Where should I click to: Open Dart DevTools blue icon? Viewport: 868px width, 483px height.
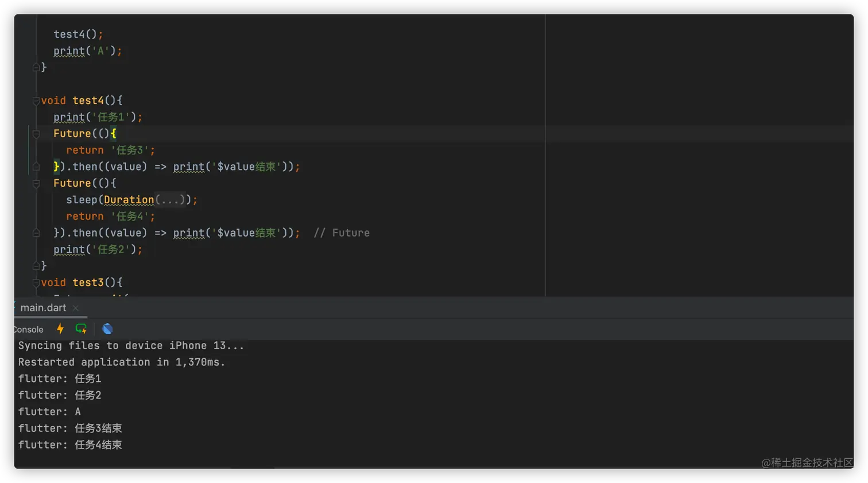coord(107,329)
